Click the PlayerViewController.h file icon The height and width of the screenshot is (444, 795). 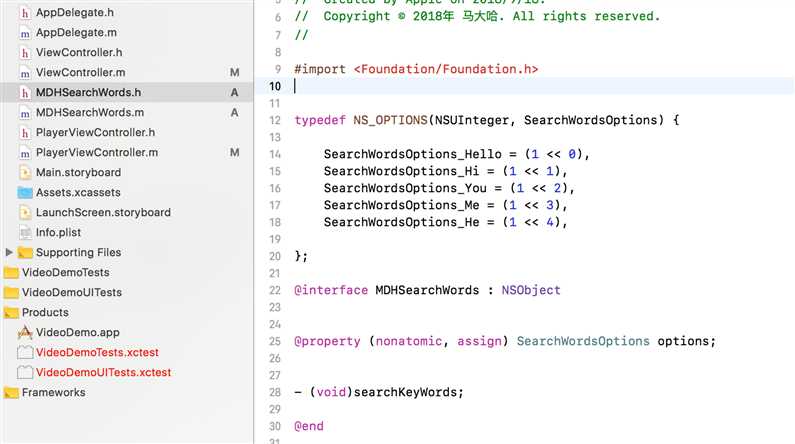click(24, 133)
